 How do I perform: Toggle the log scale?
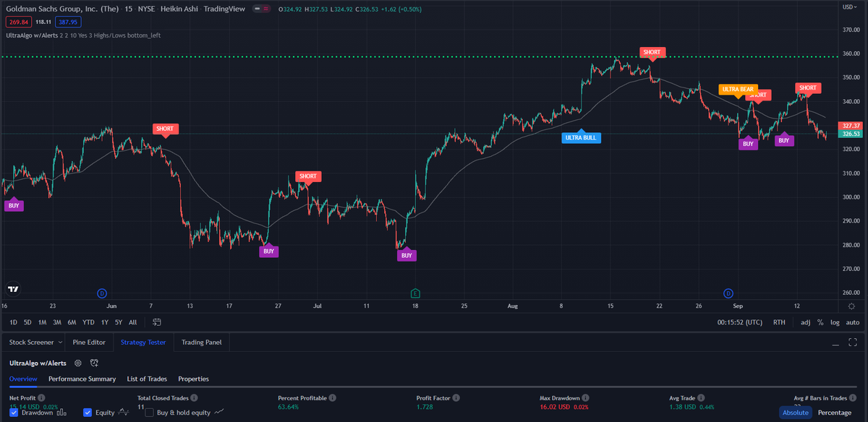pos(835,322)
